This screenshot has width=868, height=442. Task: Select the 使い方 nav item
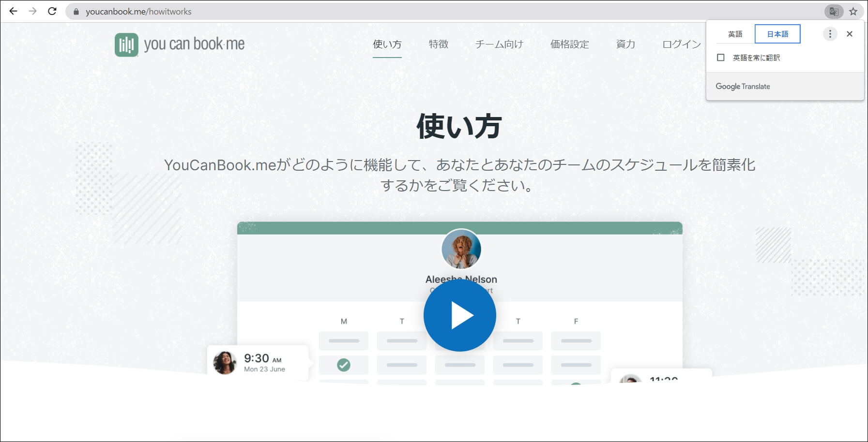pyautogui.click(x=387, y=44)
